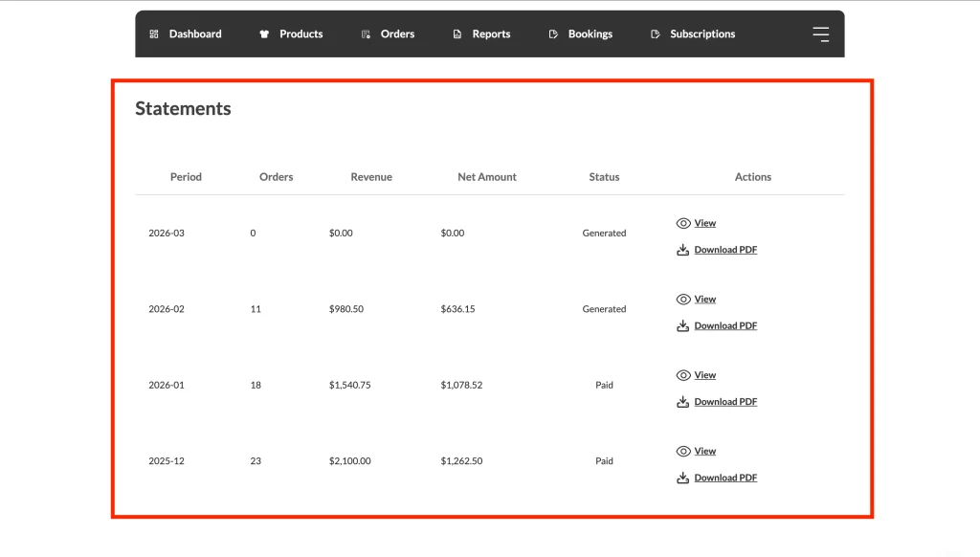
Task: Click the Period column header
Action: (186, 177)
